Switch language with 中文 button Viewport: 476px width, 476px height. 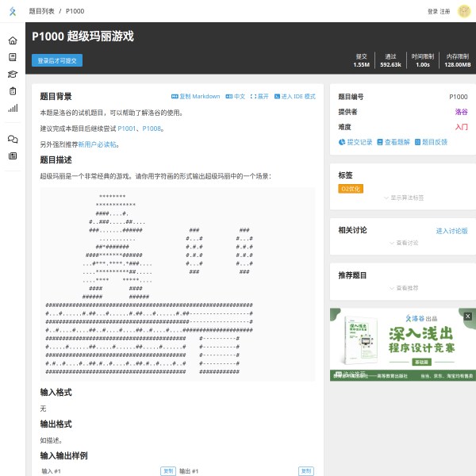(236, 96)
